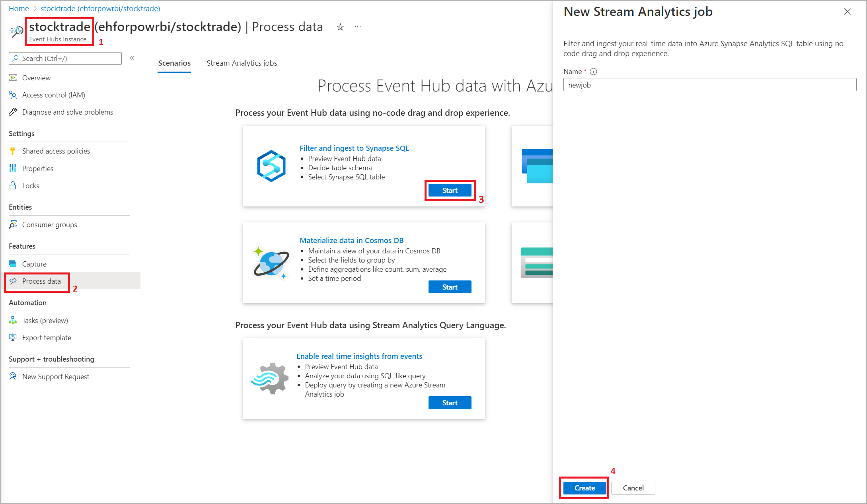The height and width of the screenshot is (504, 867).
Task: Click the Create button
Action: [584, 488]
